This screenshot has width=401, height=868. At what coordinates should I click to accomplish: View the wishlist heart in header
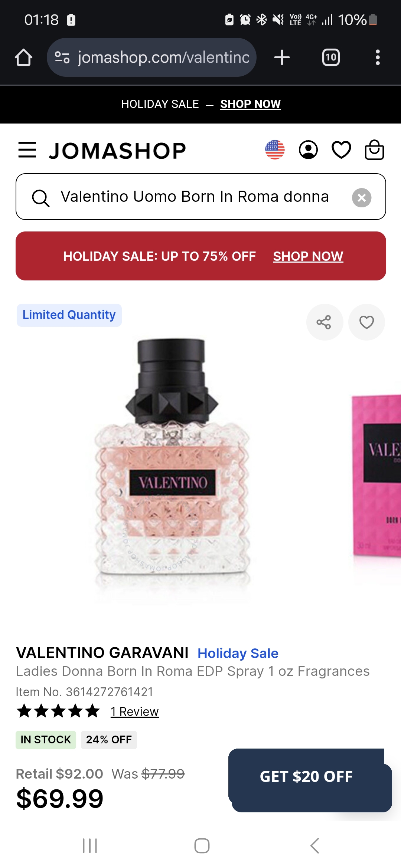click(341, 150)
